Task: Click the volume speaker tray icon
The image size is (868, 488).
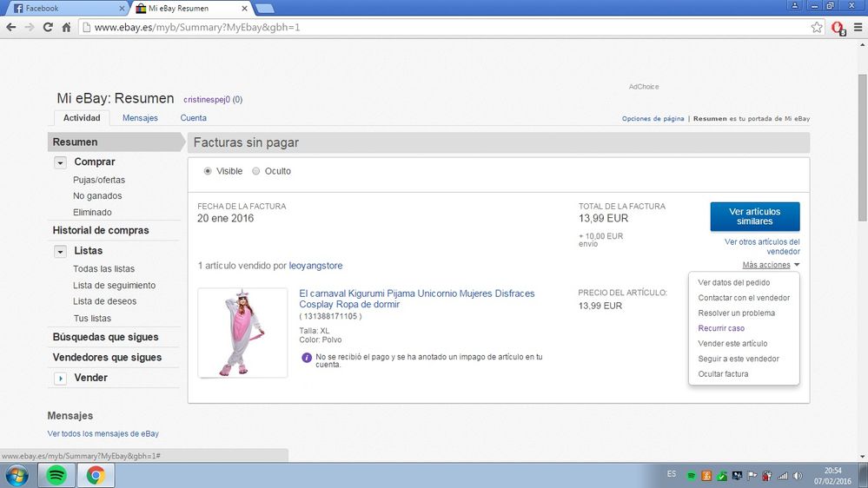Action: [x=798, y=476]
